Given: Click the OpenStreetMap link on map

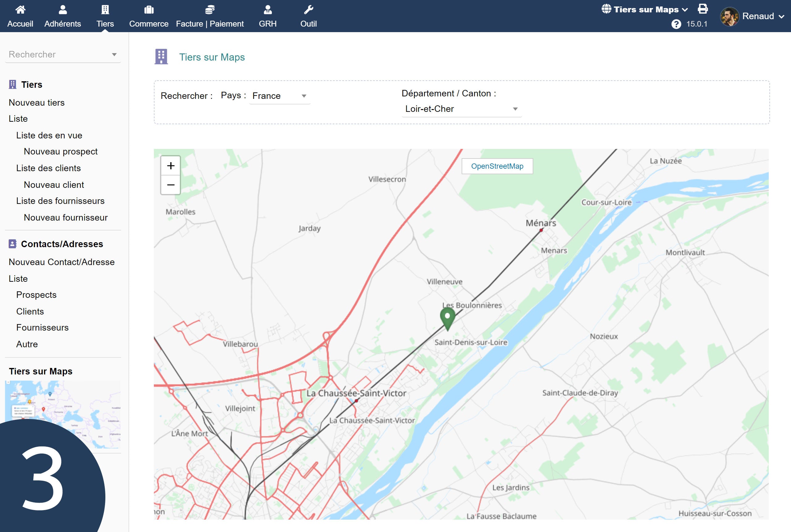Looking at the screenshot, I should click(497, 166).
